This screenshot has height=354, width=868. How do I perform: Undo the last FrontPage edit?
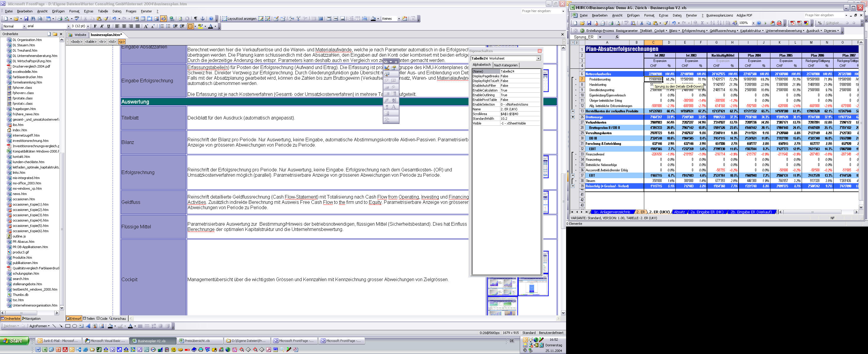click(114, 19)
